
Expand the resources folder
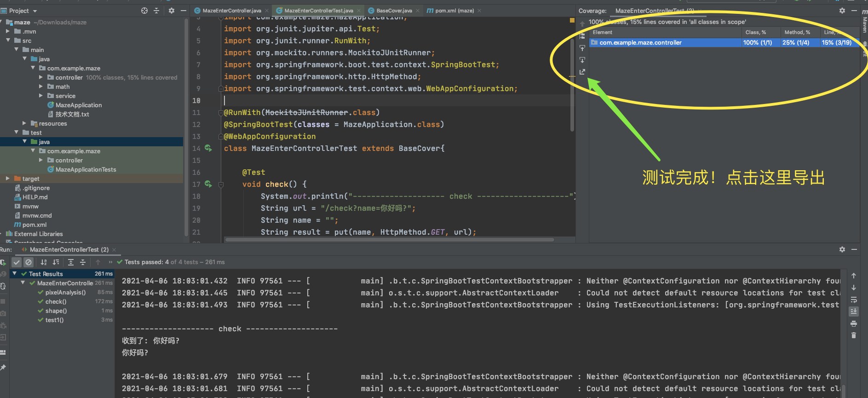24,123
